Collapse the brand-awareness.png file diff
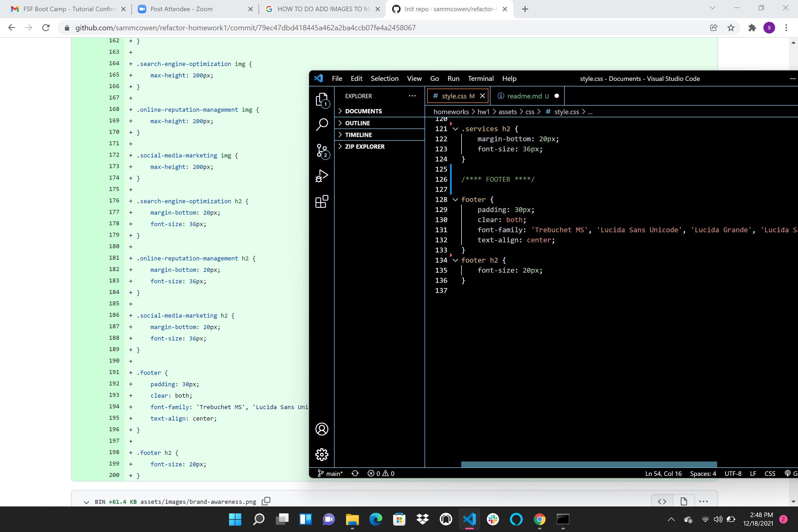The height and width of the screenshot is (532, 798). 86,502
